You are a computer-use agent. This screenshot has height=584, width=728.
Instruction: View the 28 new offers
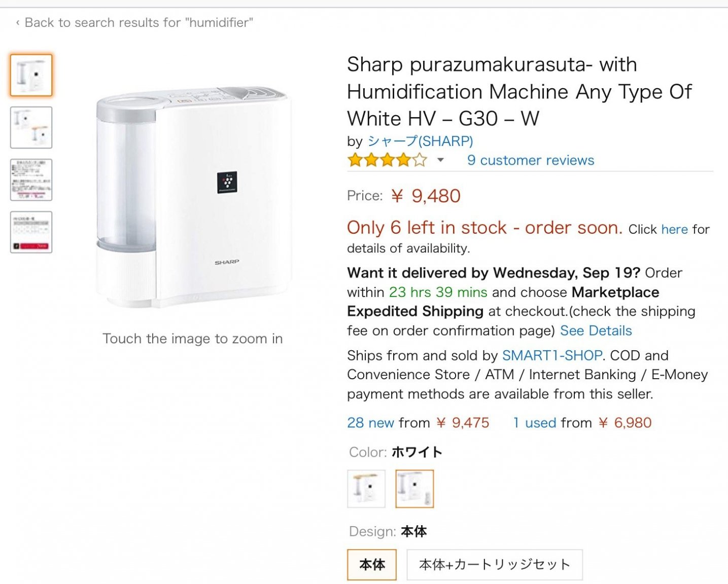click(370, 423)
